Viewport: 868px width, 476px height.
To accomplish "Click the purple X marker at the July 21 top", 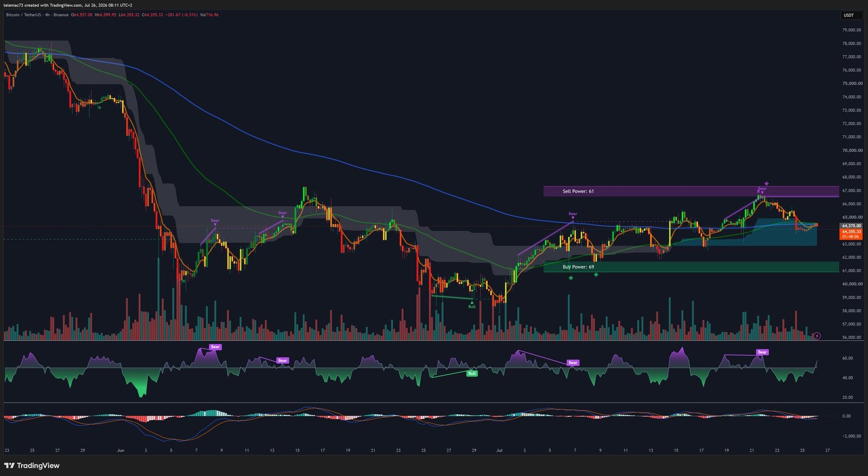I will tap(758, 191).
